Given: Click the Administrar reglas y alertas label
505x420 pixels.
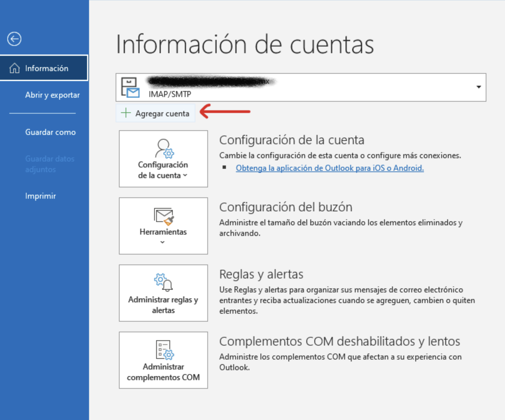Looking at the screenshot, I should point(163,305).
